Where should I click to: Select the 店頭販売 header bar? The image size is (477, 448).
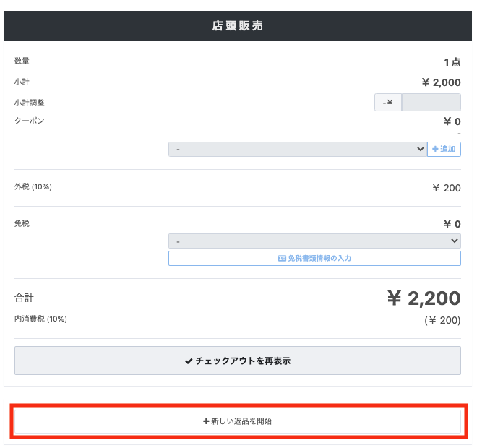(238, 26)
